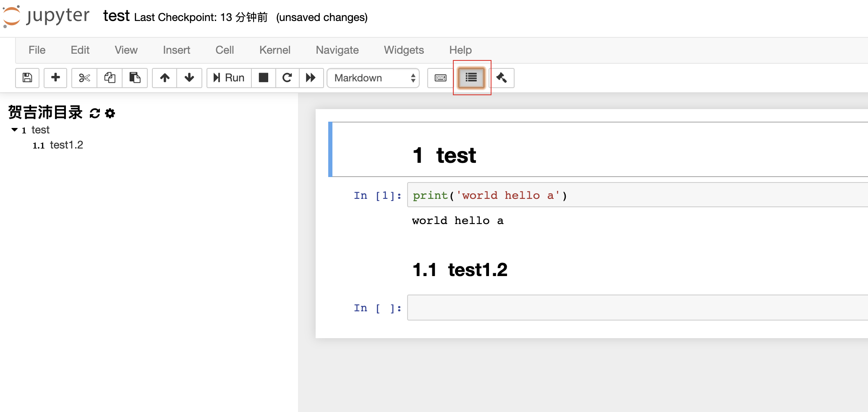The image size is (868, 412).
Task: Collapse the '1 test' section in contents
Action: tap(15, 130)
